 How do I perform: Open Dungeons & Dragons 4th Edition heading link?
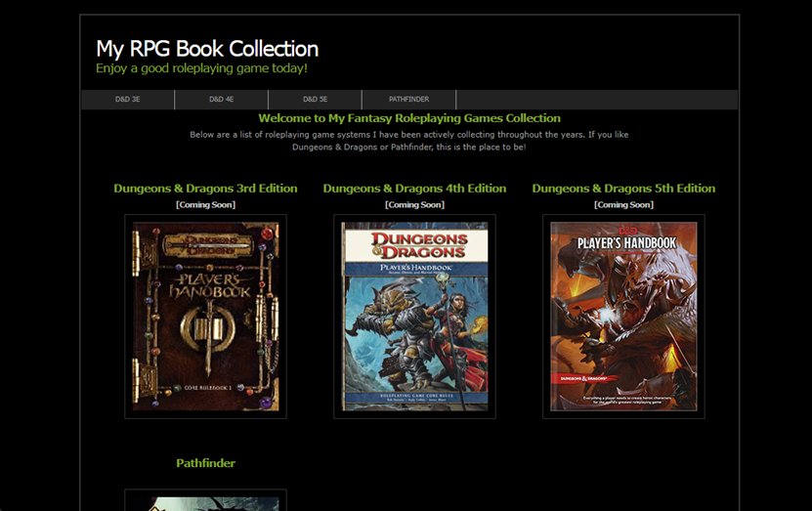point(415,189)
